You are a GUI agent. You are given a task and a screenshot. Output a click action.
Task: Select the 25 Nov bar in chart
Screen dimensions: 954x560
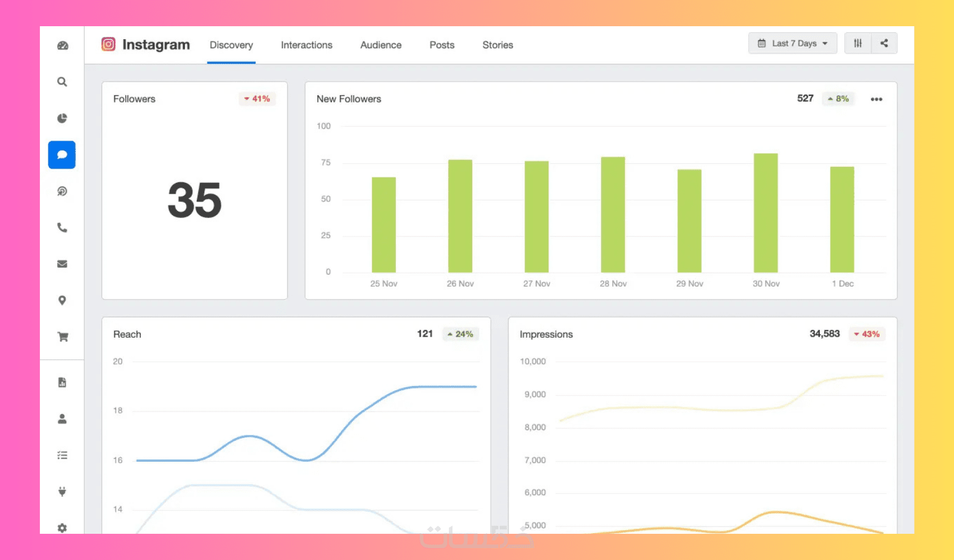pos(384,225)
